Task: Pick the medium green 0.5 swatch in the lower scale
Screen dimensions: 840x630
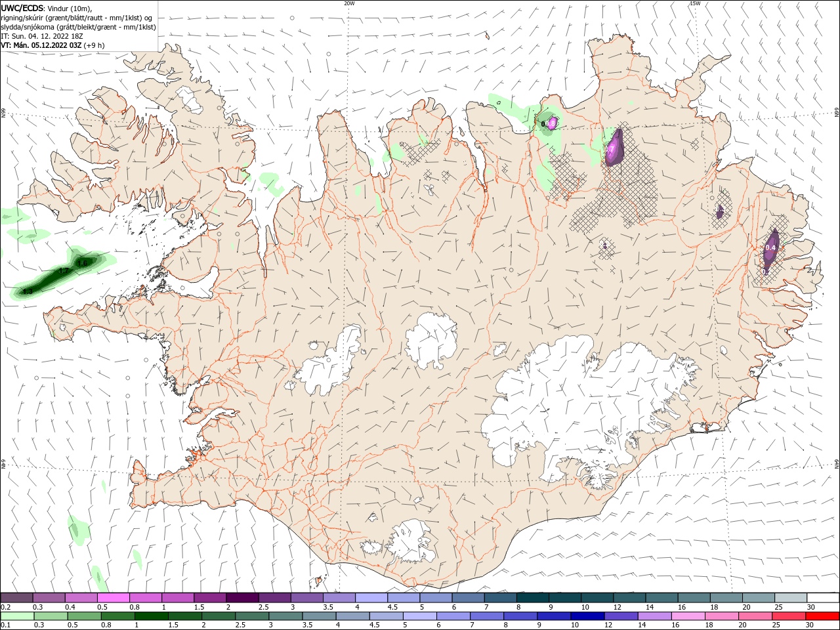Action: [85, 616]
